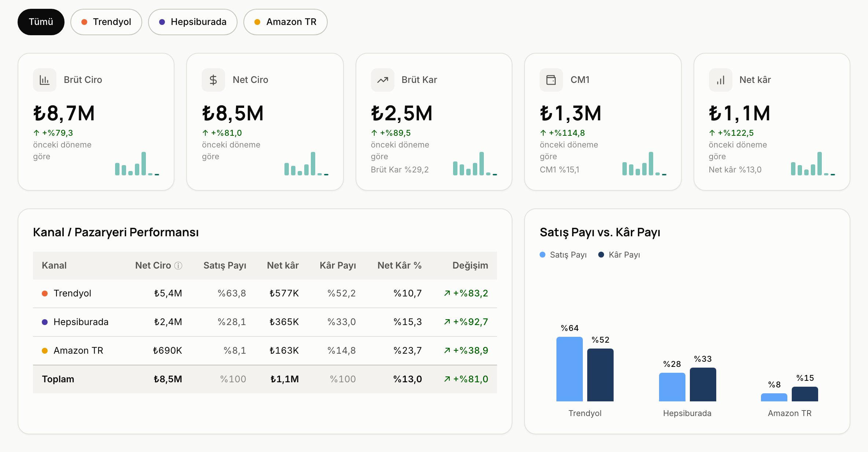Select the Tümü filter pill

coord(41,22)
